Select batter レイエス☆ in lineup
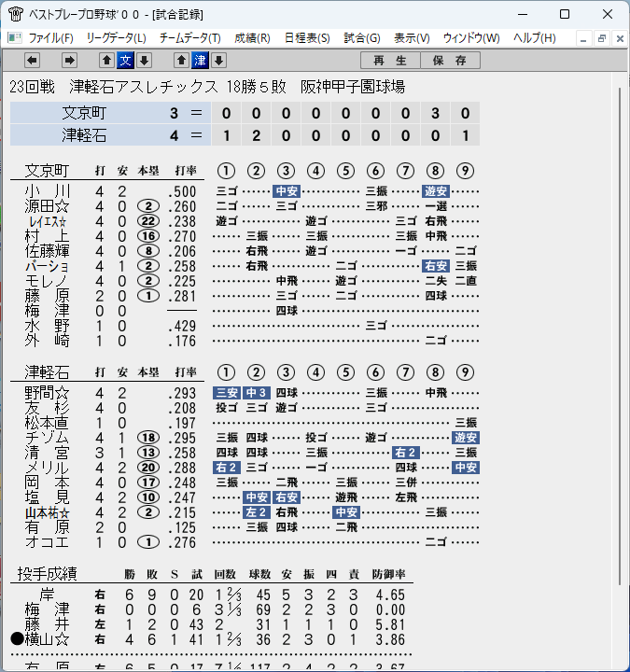Viewport: 630px width, 672px height. 48,221
